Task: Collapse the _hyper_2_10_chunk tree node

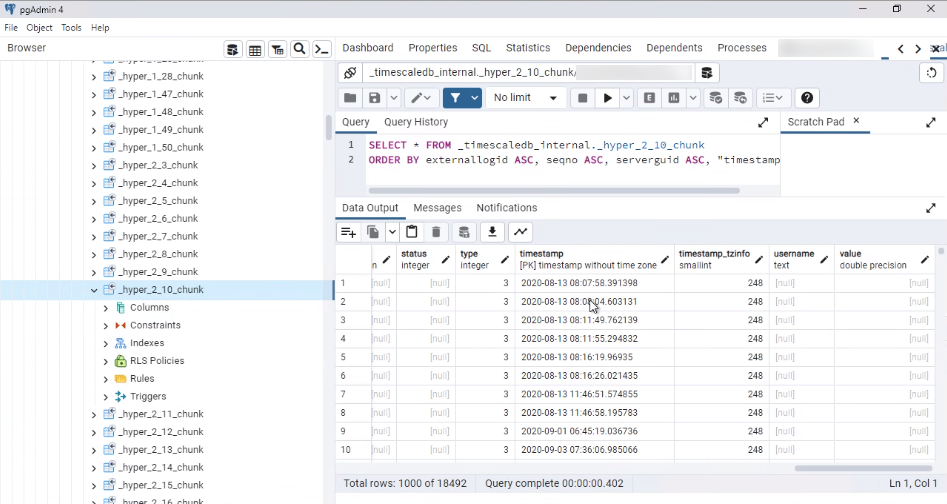Action: click(x=94, y=290)
